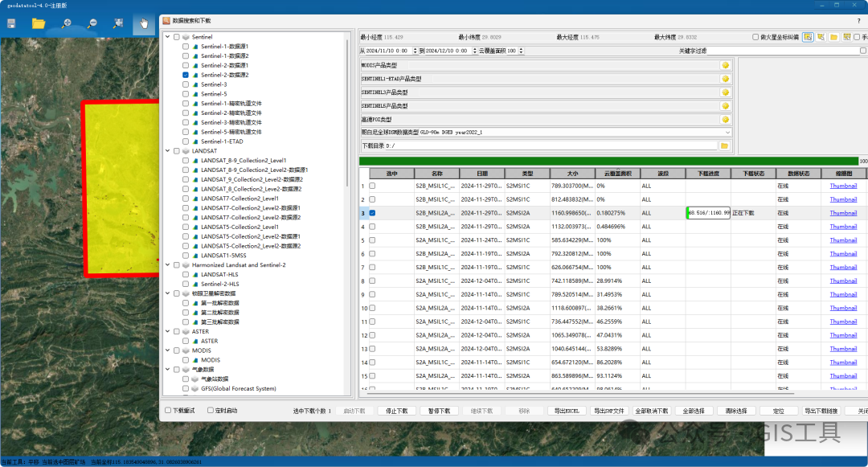
Task: Click the save icon in main toolbar
Action: 11,23
